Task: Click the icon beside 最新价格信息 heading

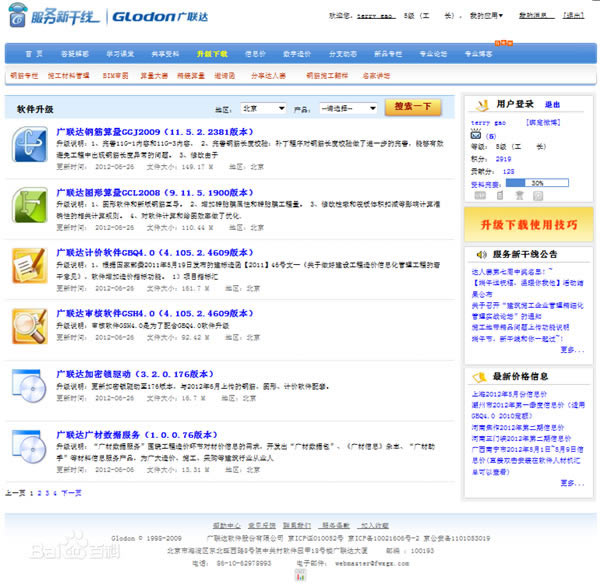Action: [479, 377]
